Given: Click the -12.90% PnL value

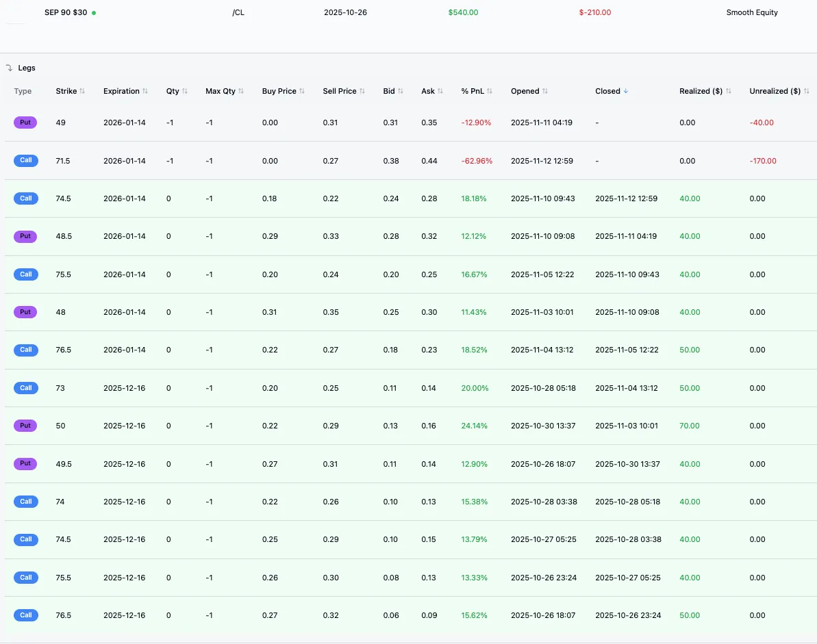Looking at the screenshot, I should point(476,123).
